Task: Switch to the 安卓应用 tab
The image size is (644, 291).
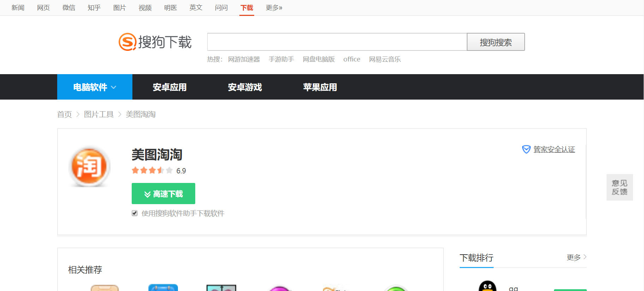Action: 169,87
